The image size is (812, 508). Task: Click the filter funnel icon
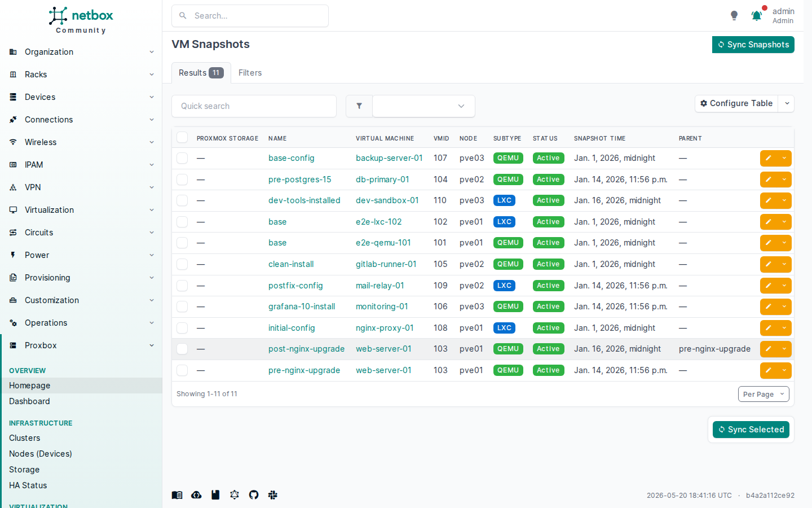(x=359, y=106)
